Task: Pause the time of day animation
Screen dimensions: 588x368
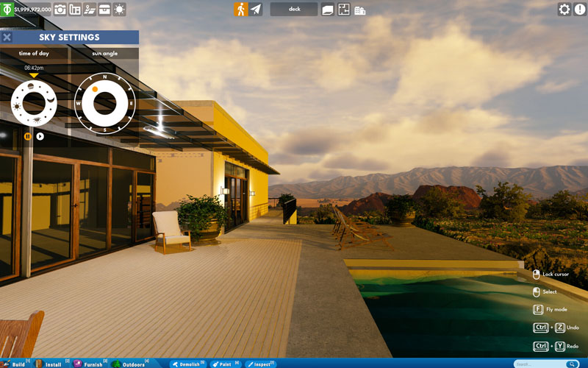Action: pyautogui.click(x=28, y=136)
